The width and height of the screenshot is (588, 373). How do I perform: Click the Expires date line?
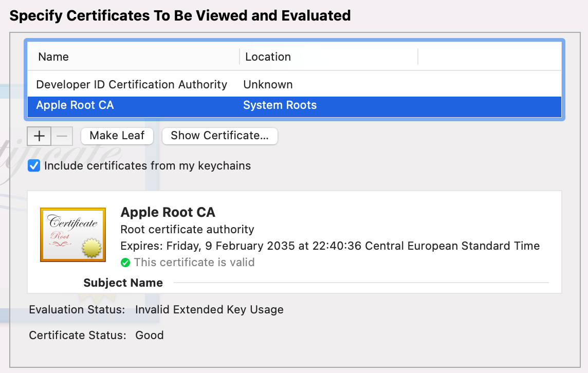pos(330,246)
